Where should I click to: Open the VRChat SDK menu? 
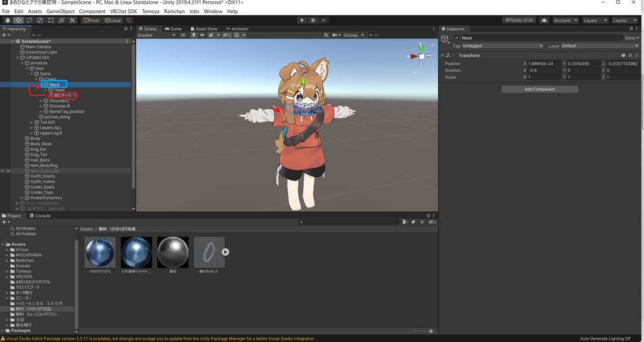coord(124,11)
